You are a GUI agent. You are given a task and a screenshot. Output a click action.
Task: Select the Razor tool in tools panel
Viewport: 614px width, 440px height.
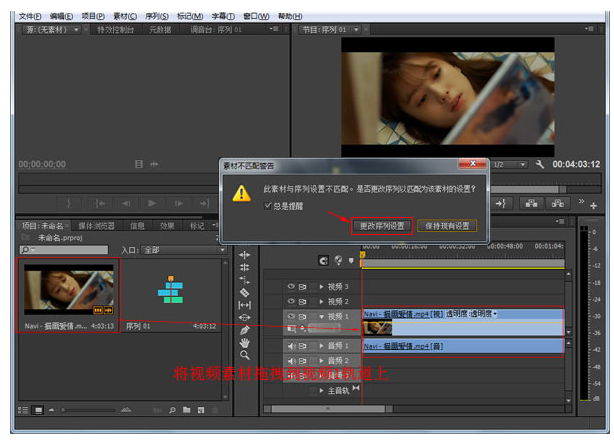click(x=245, y=292)
